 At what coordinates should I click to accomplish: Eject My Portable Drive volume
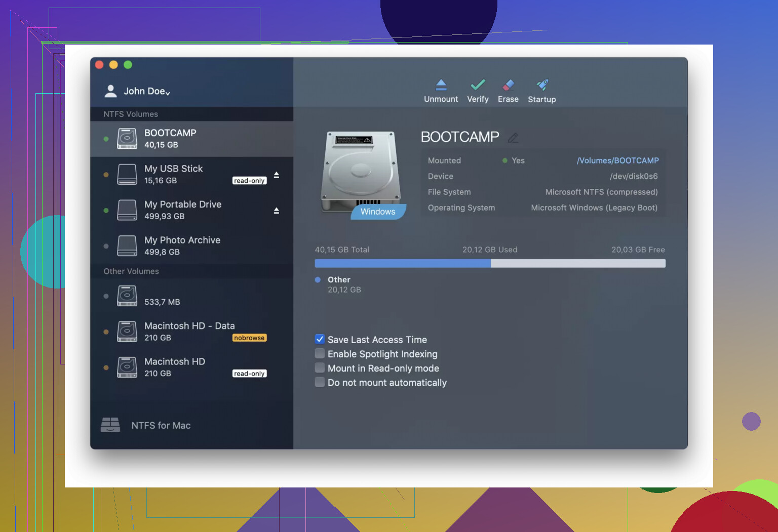click(x=277, y=211)
